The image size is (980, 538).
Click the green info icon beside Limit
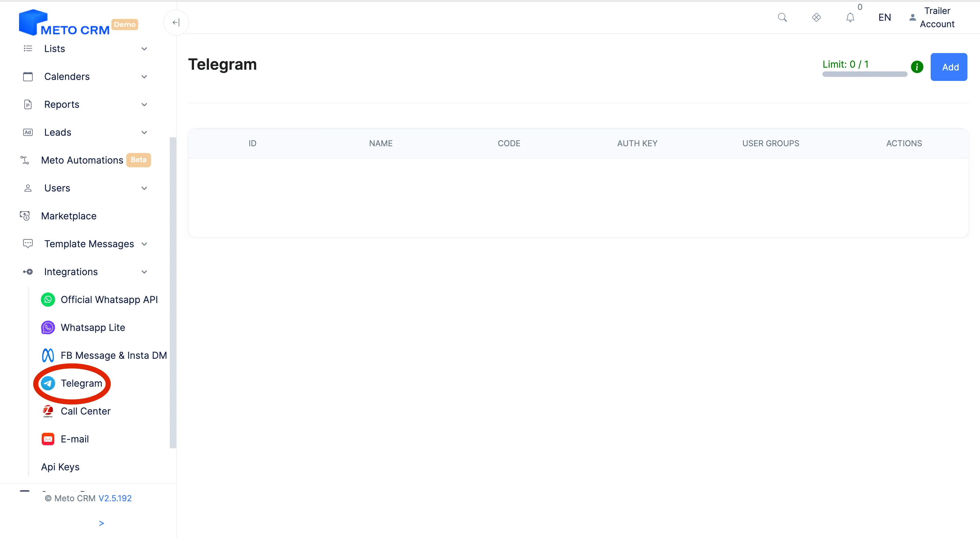pos(917,67)
